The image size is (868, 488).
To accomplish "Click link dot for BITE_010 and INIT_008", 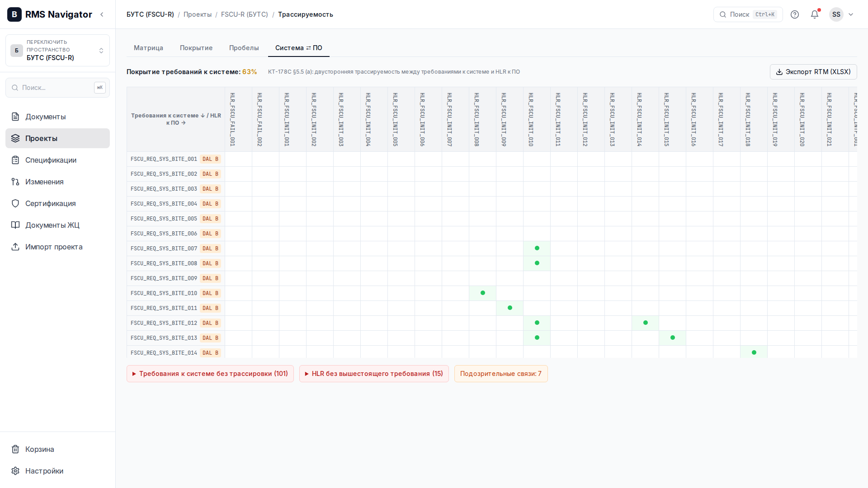I will pyautogui.click(x=483, y=293).
